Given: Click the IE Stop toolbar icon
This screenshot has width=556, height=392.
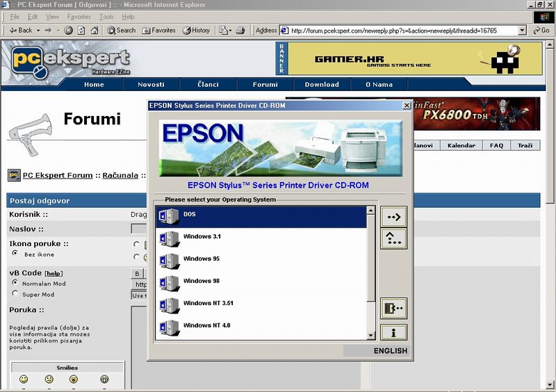Looking at the screenshot, I should coord(69,31).
